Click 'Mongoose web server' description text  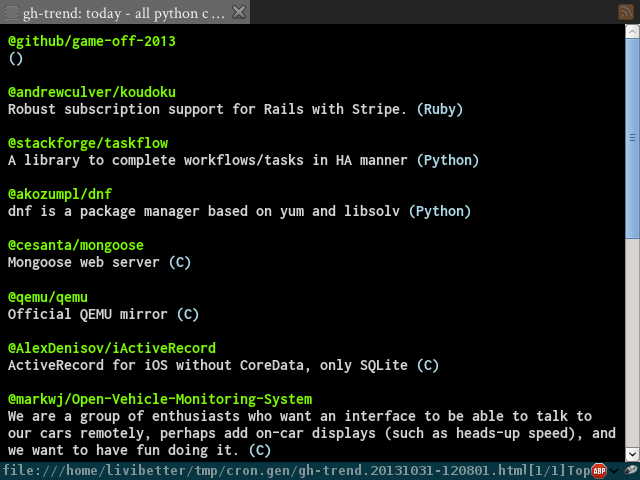pyautogui.click(x=84, y=262)
